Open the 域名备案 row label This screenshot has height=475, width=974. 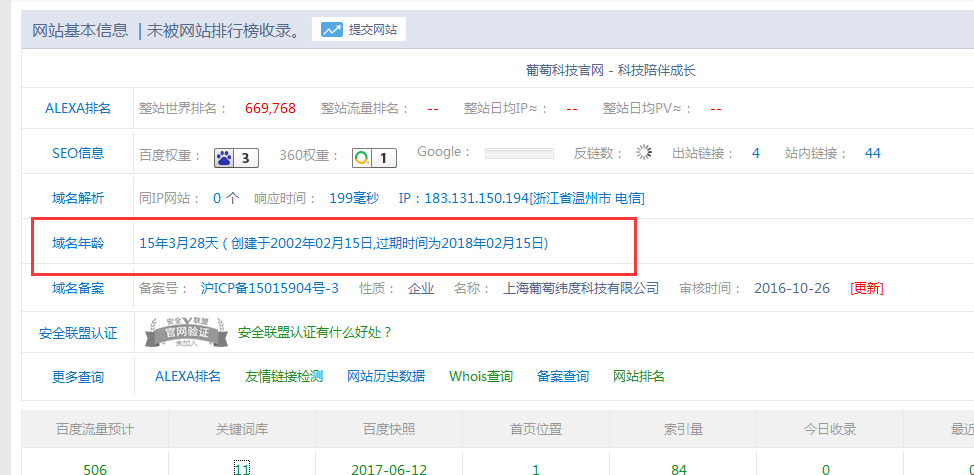click(x=78, y=288)
